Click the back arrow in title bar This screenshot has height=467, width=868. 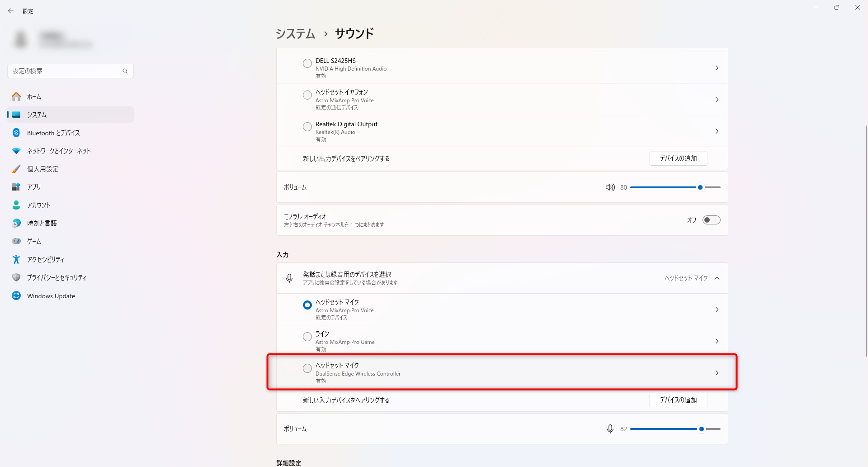pos(11,11)
